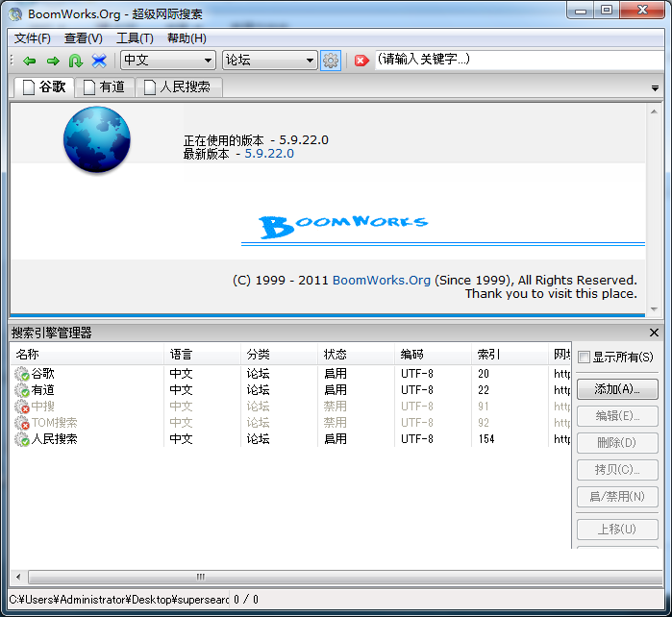
Task: Click the BoomWorks logo graphic
Action: [x=343, y=227]
